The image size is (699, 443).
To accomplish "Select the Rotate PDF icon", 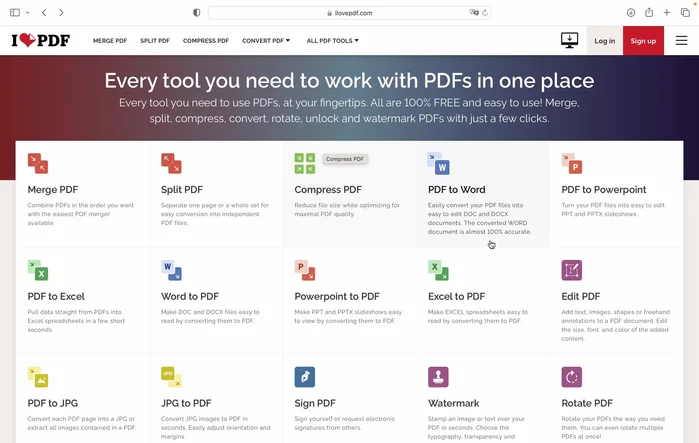I will 572,377.
